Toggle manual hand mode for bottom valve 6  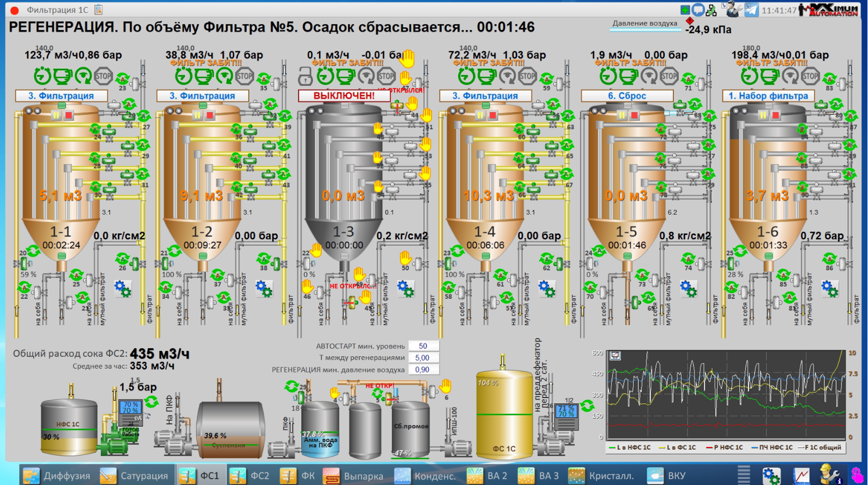pyautogui.click(x=446, y=386)
